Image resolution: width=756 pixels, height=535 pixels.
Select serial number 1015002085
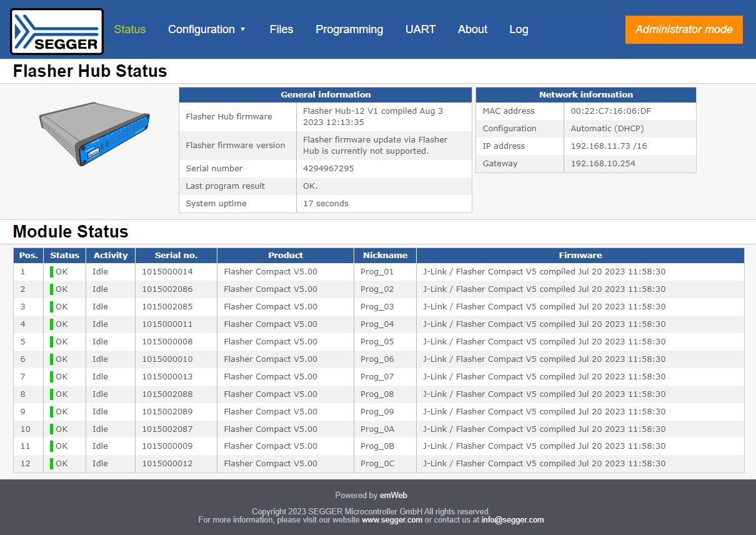pyautogui.click(x=167, y=307)
